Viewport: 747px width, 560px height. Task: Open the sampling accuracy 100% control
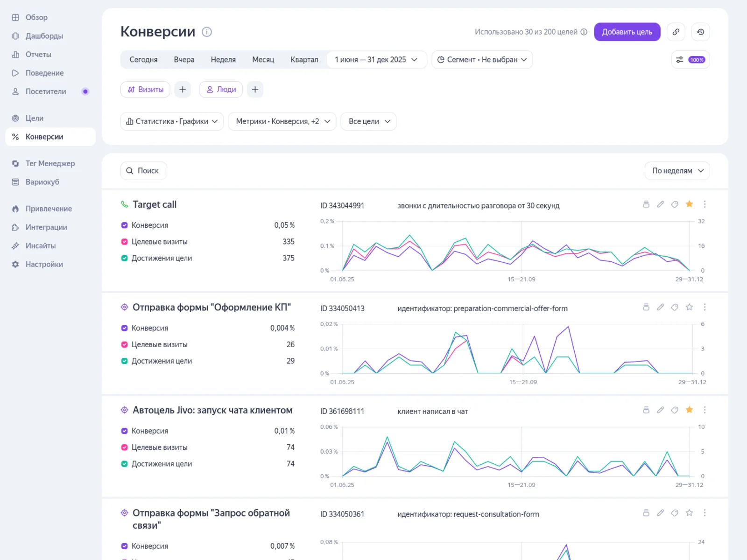691,60
